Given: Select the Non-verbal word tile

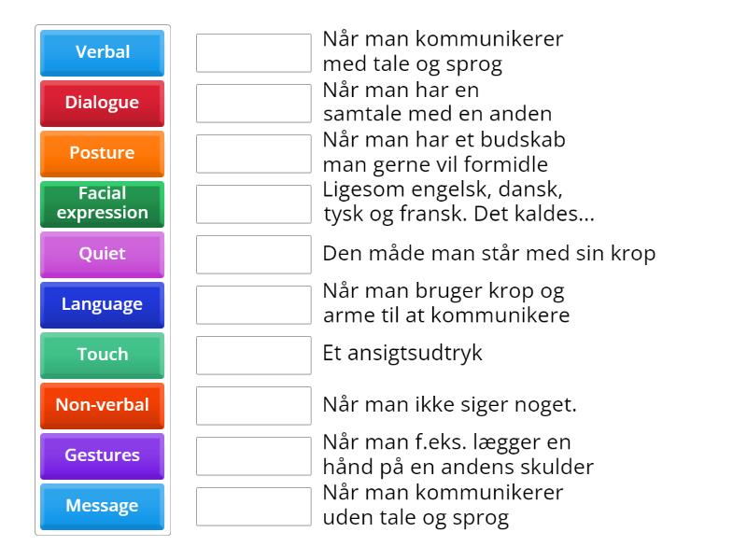Looking at the screenshot, I should 102,405.
